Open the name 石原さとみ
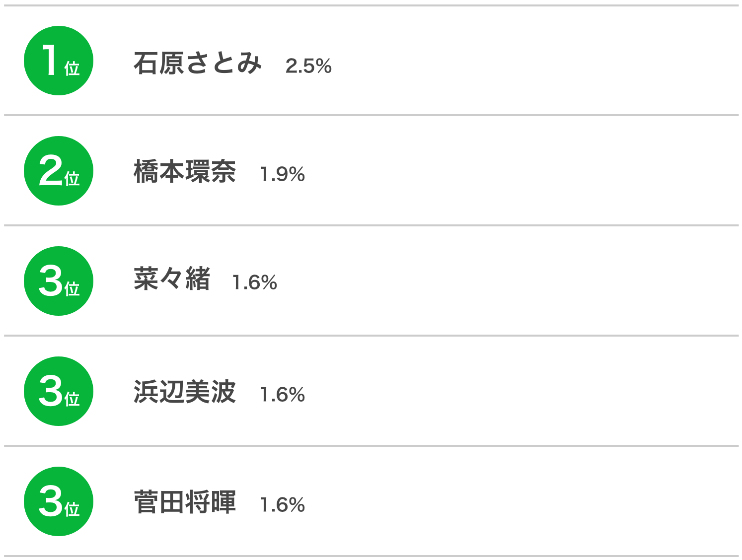742x560 pixels. pyautogui.click(x=198, y=63)
